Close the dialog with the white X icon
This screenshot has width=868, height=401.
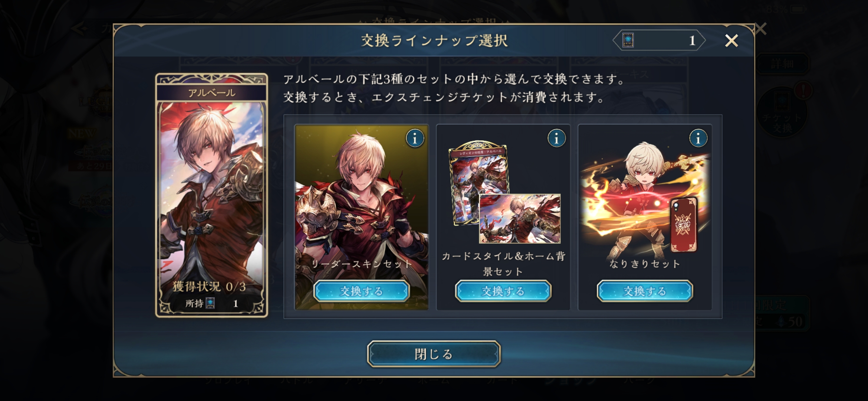coord(731,40)
